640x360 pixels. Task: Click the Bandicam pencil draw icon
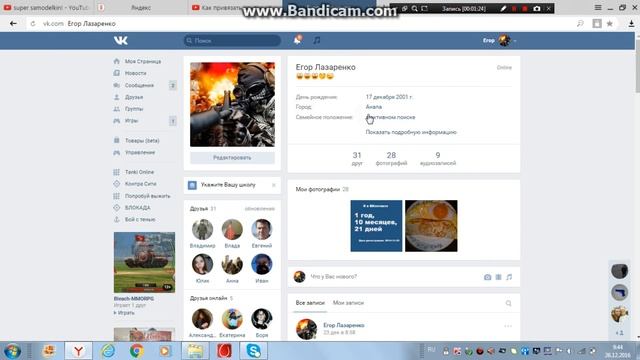pyautogui.click(x=503, y=8)
